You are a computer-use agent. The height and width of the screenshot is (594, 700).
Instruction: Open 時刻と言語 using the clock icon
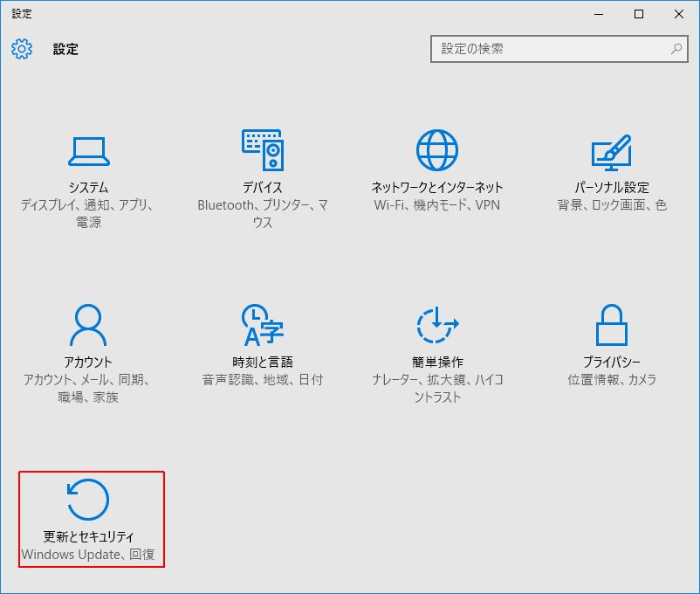pos(262,326)
